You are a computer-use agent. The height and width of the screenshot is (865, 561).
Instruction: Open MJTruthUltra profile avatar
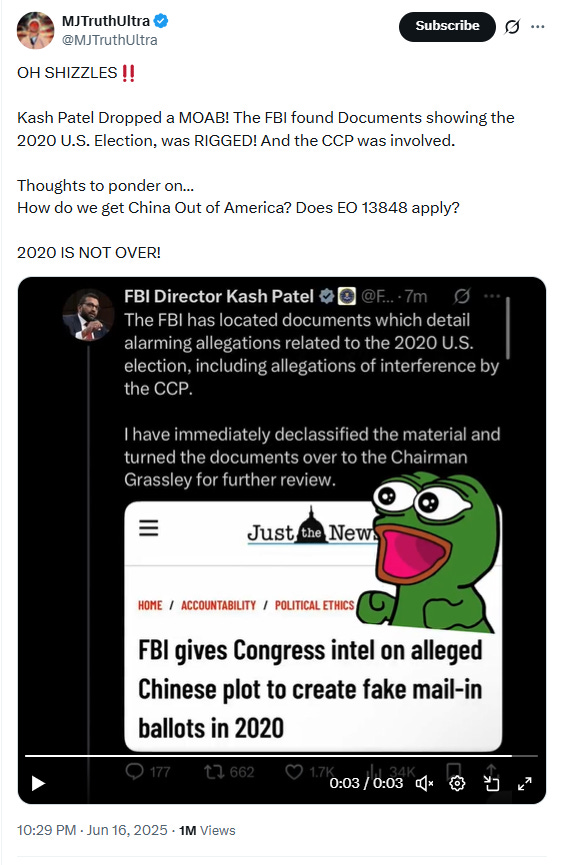click(36, 30)
